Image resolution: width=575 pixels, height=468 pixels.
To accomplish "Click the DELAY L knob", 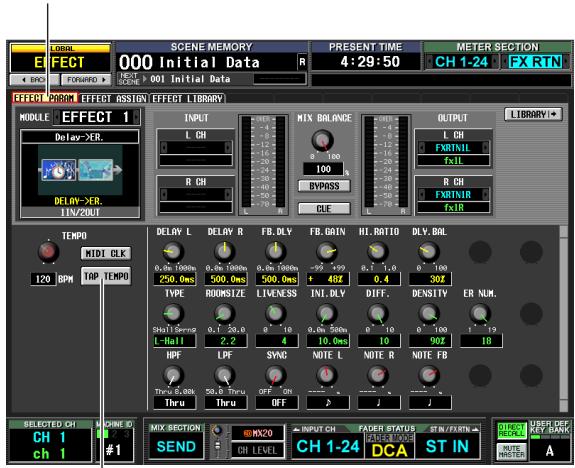I will [173, 252].
